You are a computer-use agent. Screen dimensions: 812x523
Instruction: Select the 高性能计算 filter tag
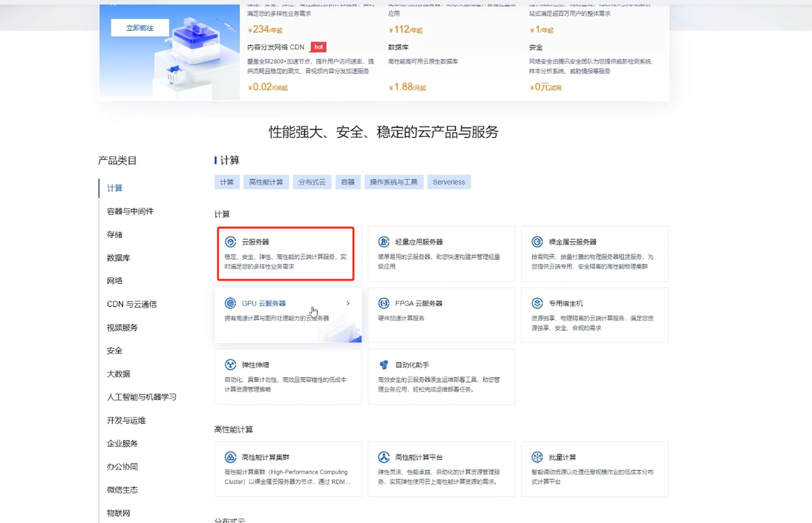click(266, 182)
